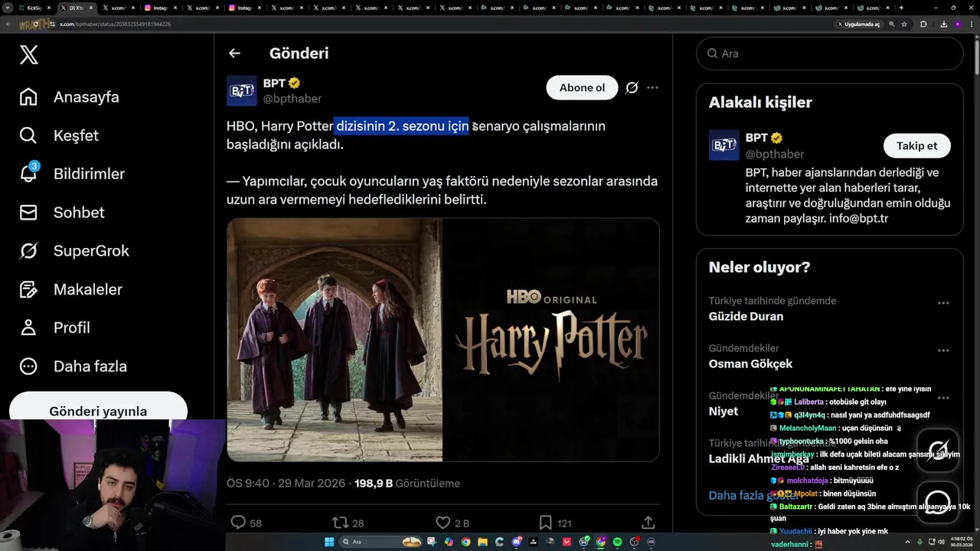Switch to the KickSq browser tab
The width and height of the screenshot is (980, 551).
click(x=34, y=8)
